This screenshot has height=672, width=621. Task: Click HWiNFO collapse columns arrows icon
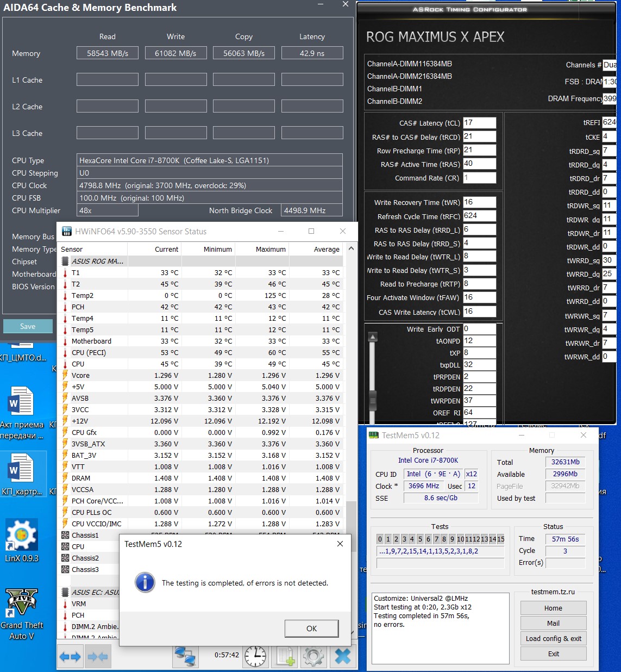tap(98, 657)
